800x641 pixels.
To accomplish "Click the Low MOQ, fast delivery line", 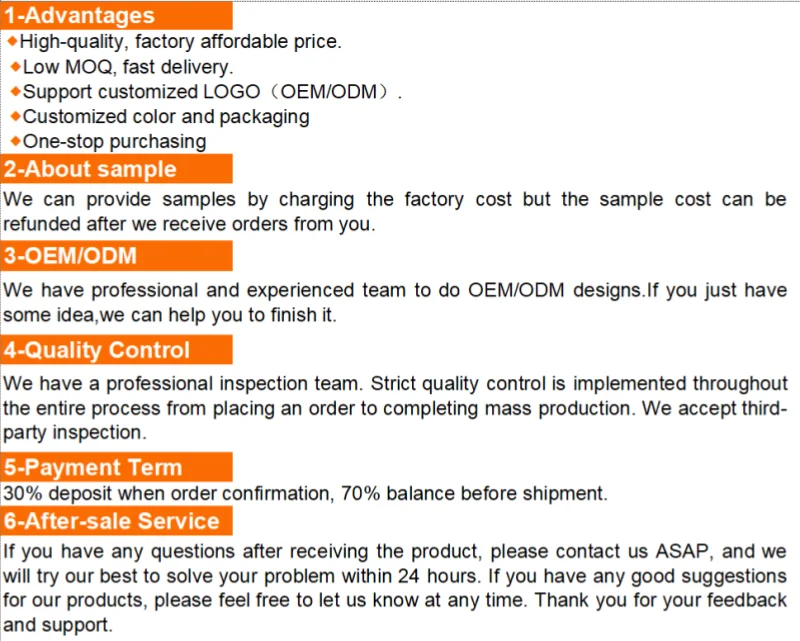I will pyautogui.click(x=128, y=67).
